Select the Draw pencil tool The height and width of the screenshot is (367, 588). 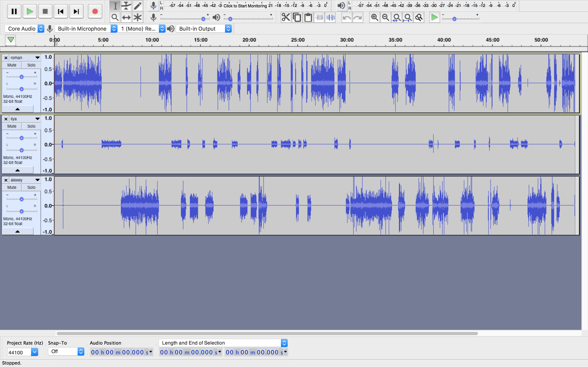pos(138,6)
